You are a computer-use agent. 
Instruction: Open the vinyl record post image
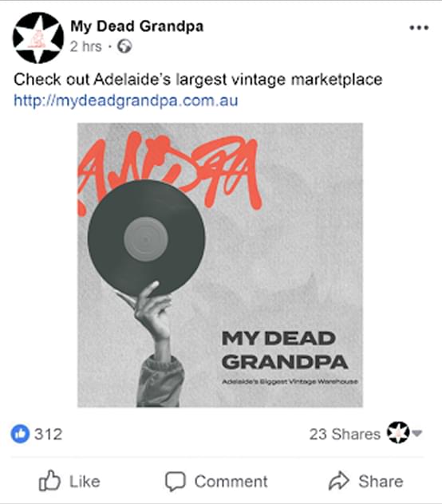pyautogui.click(x=220, y=265)
